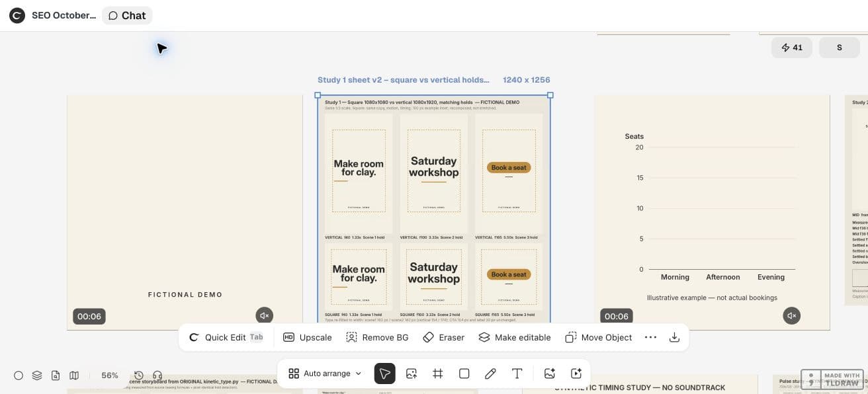Select the pencil draw tool
The width and height of the screenshot is (868, 394).
490,374
